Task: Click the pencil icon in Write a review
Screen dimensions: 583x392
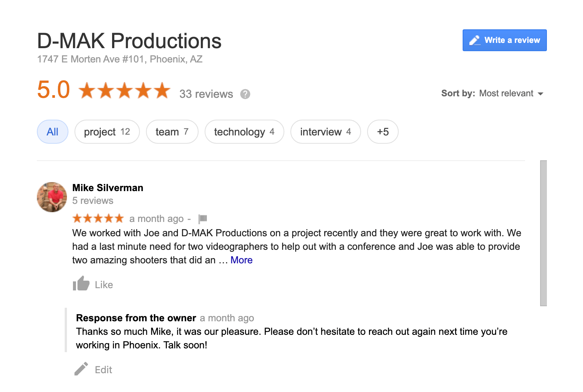Action: point(475,40)
